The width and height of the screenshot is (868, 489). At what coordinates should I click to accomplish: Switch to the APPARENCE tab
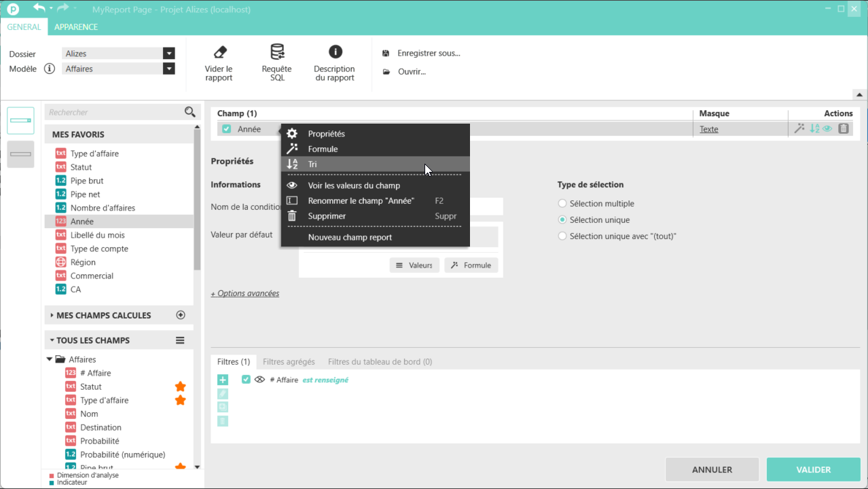[x=76, y=27]
